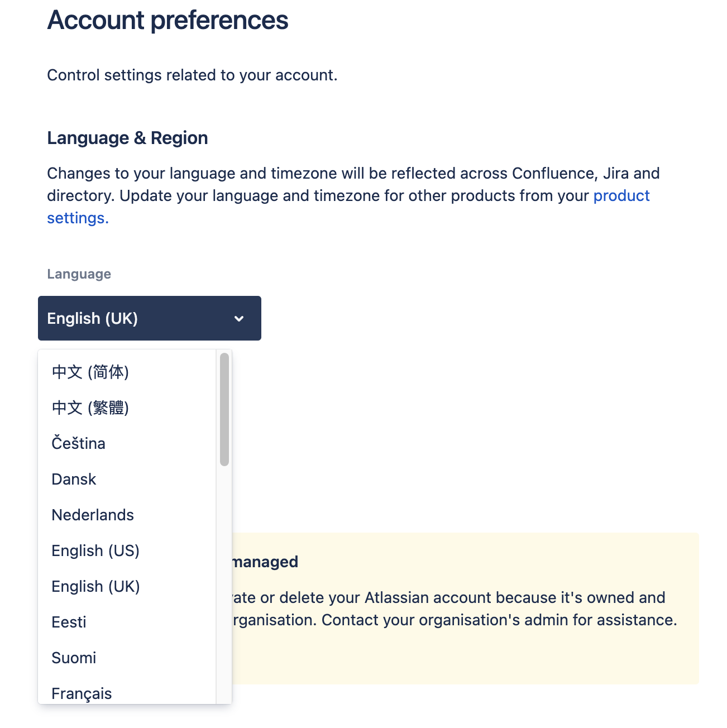
Task: Choose Eesti as your language
Action: click(69, 622)
